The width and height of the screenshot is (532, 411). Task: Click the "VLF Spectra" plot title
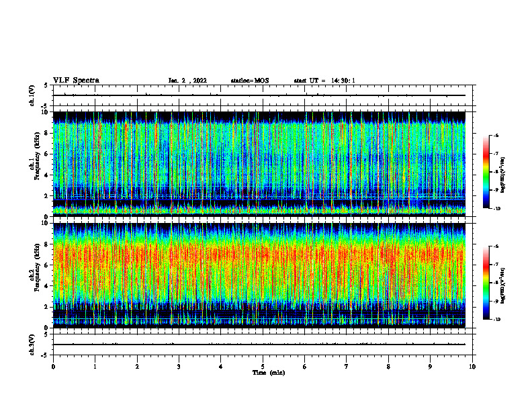[x=76, y=81]
